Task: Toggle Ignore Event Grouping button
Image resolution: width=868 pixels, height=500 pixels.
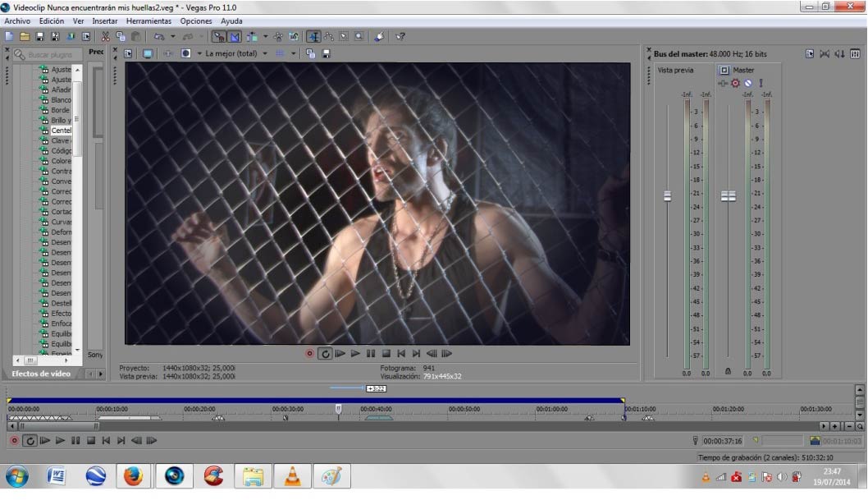Action: (294, 37)
